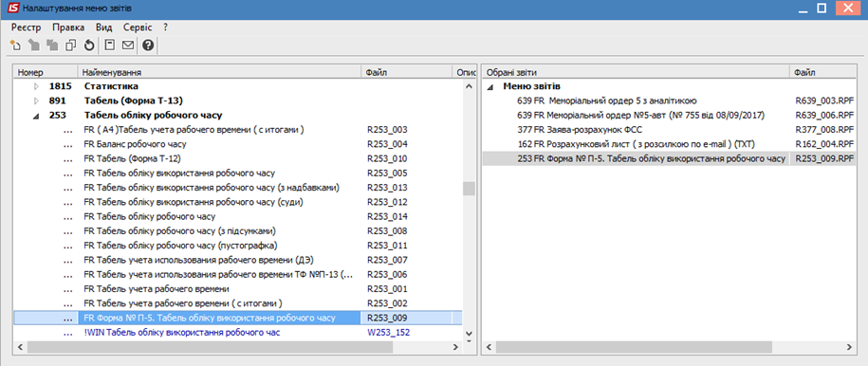Viewport: 868px width, 366px height.
Task: Select !WIN Табель обліку використання робочого час row
Action: tap(238, 332)
